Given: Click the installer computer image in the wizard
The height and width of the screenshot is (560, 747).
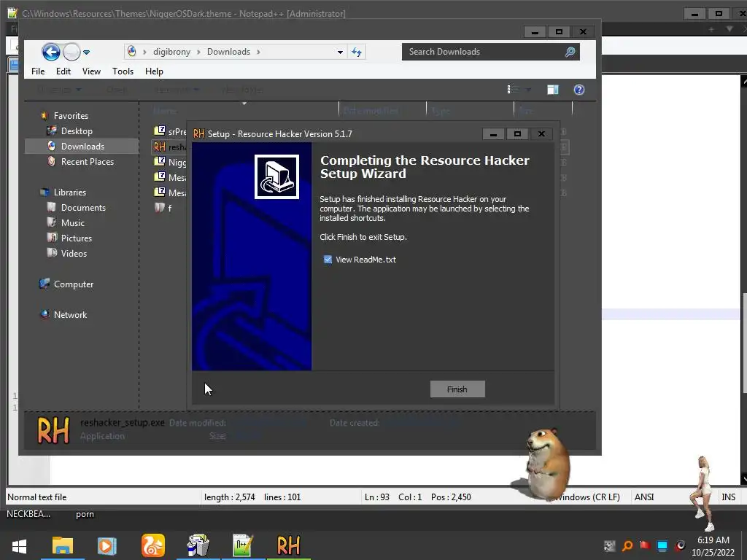Looking at the screenshot, I should pos(276,176).
